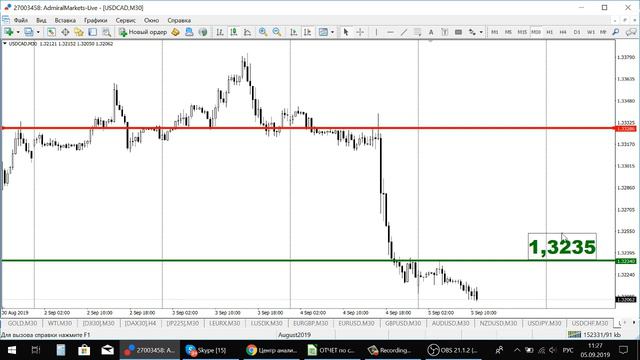Select the text A drawing tool

[431, 32]
